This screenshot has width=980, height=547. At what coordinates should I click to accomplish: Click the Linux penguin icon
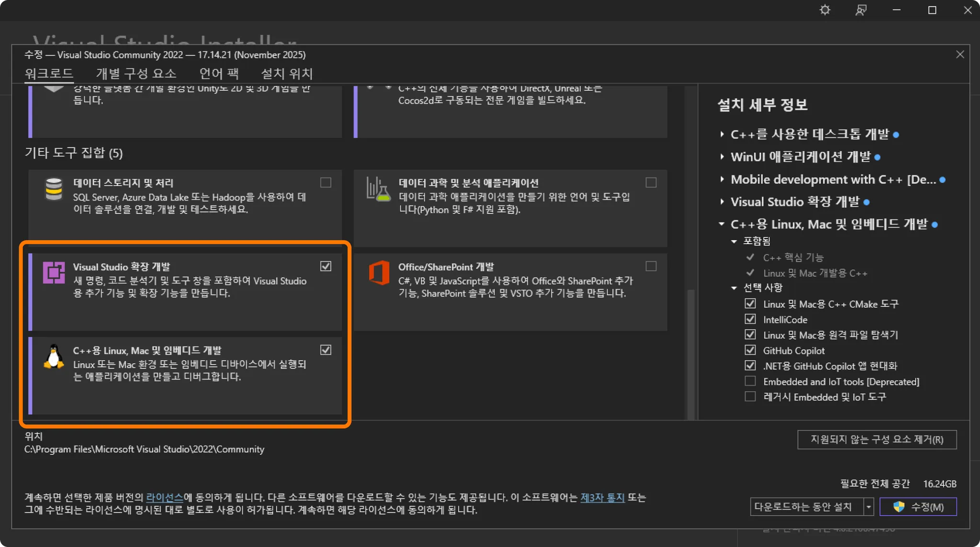click(54, 357)
